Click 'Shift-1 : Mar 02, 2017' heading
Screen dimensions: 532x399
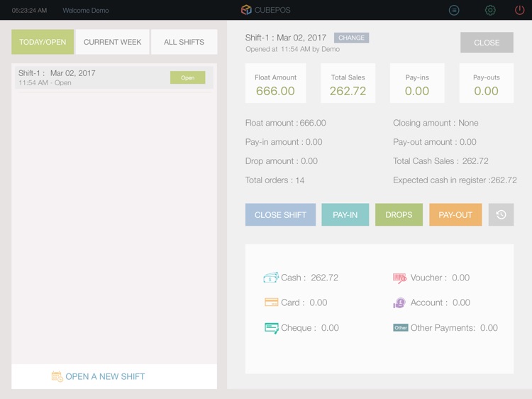[x=286, y=38]
